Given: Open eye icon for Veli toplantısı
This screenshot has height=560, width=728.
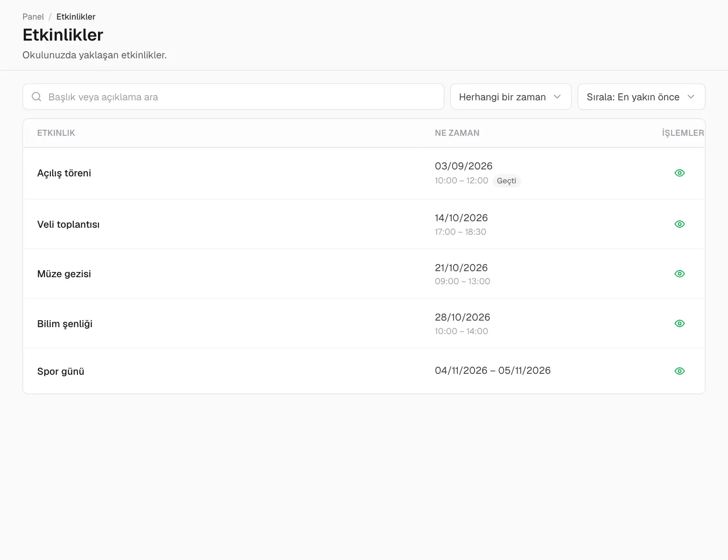Looking at the screenshot, I should (x=679, y=224).
